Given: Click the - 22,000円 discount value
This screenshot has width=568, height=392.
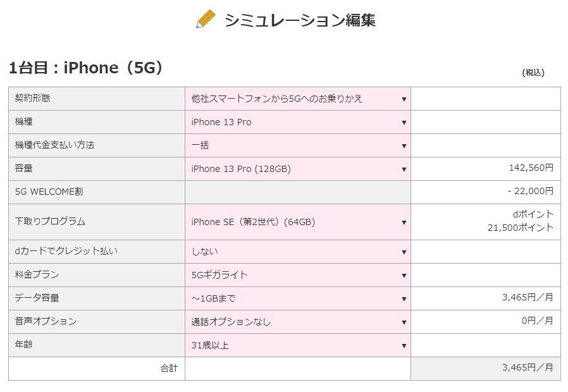Looking at the screenshot, I should coord(530,191).
